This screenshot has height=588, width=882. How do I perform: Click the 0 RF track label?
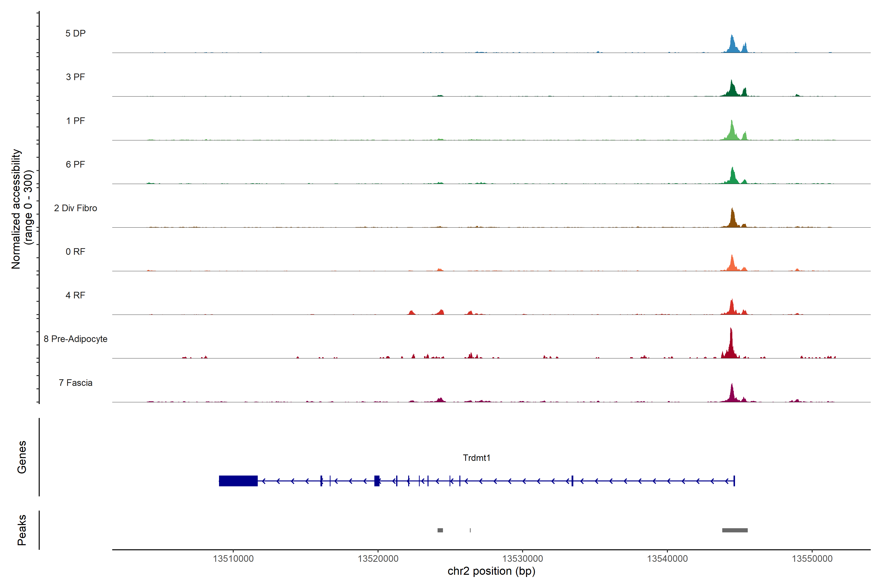[x=75, y=252]
